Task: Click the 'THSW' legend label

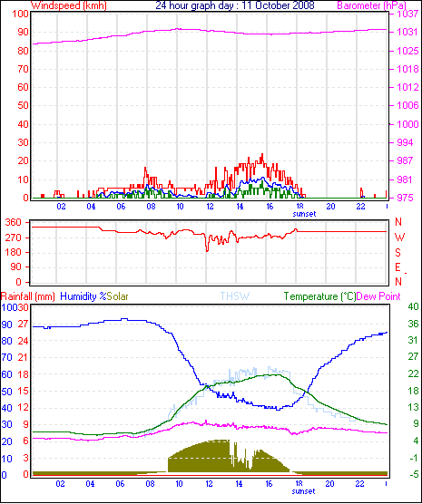Action: 235,296
